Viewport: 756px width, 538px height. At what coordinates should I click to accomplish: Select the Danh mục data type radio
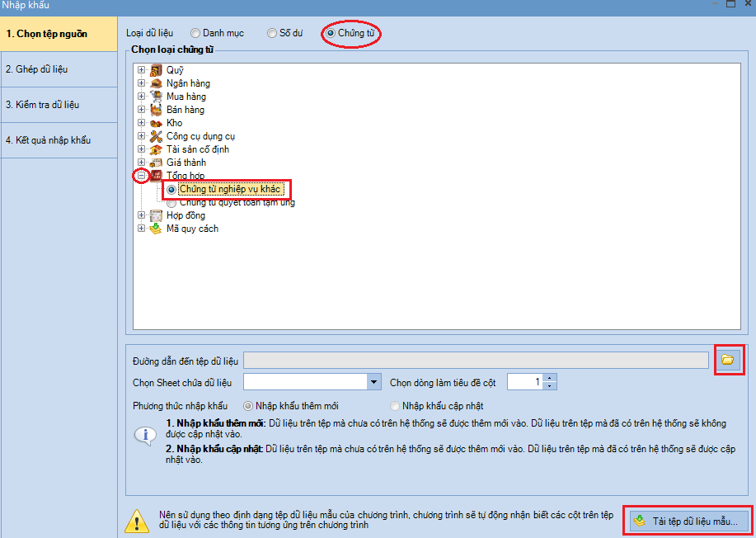tap(195, 33)
